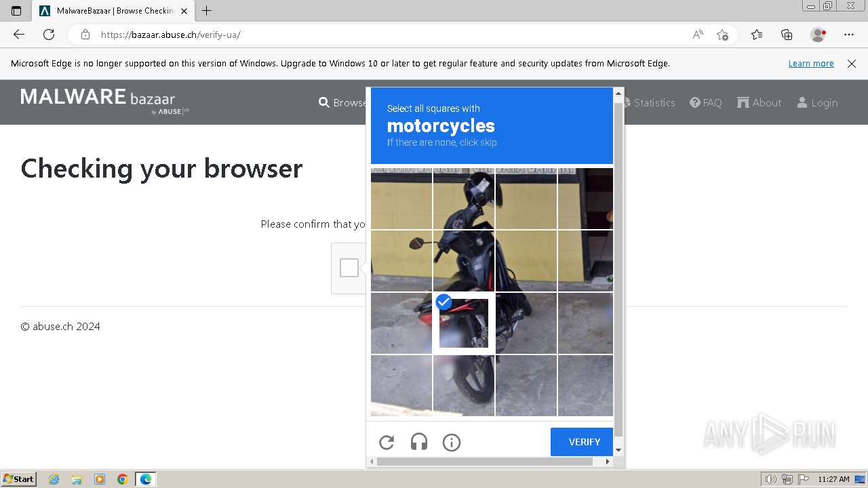Viewport: 868px width, 488px height.
Task: Close the MalwareBazaar tab
Action: point(184,11)
